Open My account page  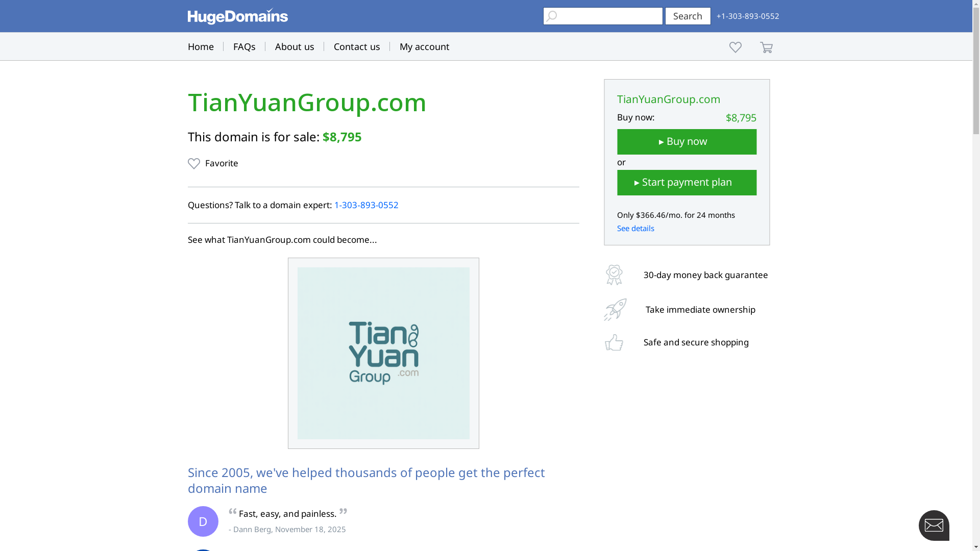click(424, 46)
